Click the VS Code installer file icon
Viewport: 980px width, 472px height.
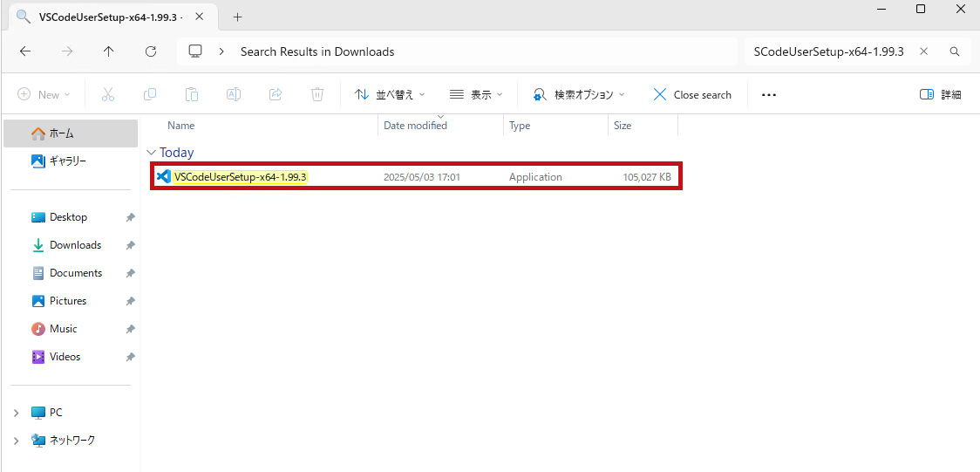(164, 177)
